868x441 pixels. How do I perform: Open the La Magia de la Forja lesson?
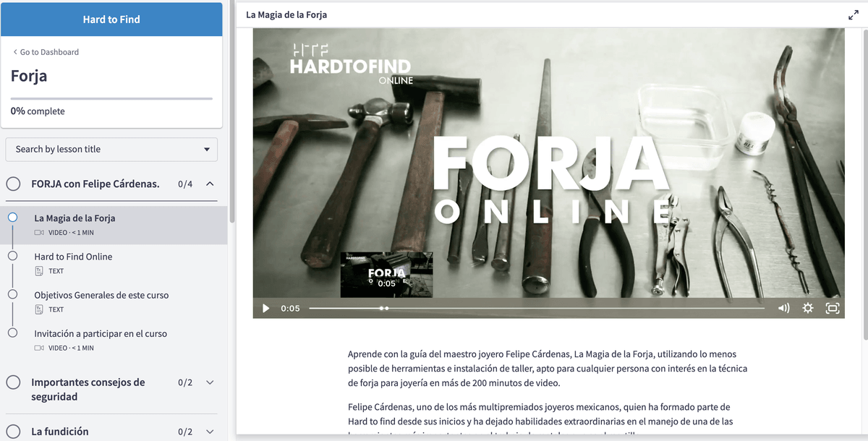pos(114,224)
